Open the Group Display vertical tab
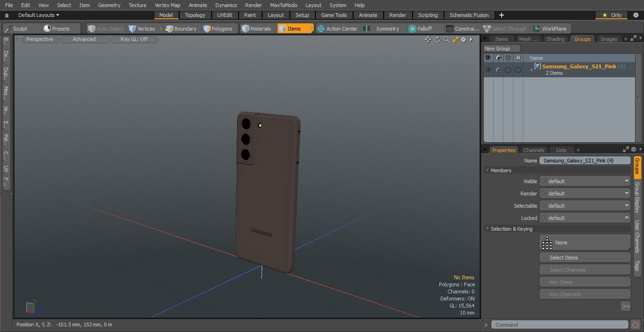The image size is (644, 332). point(637,197)
